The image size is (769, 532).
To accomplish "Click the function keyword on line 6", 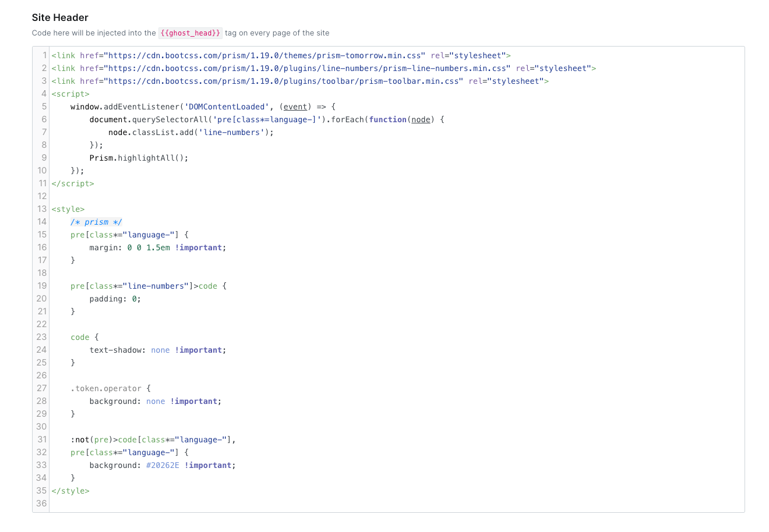I will click(387, 120).
